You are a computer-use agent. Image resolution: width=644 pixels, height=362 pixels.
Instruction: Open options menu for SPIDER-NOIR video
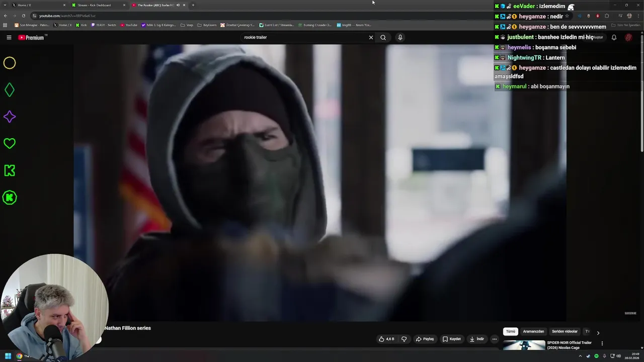tap(602, 343)
